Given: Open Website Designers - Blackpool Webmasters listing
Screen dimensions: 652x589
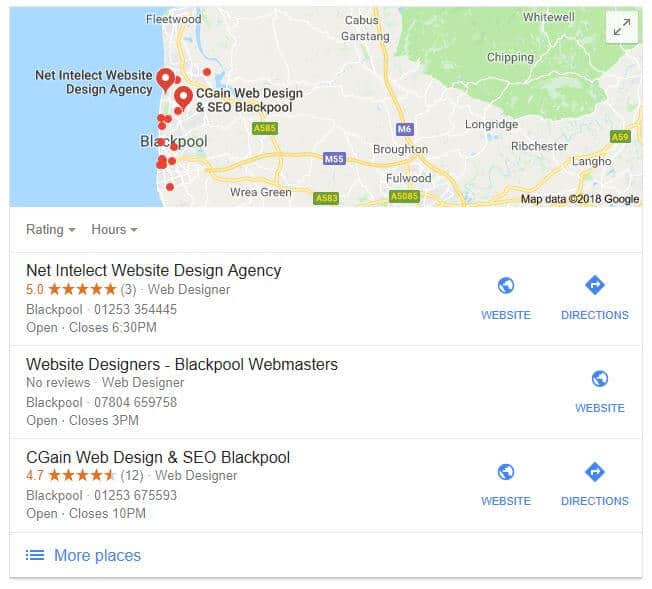Looking at the screenshot, I should [182, 364].
